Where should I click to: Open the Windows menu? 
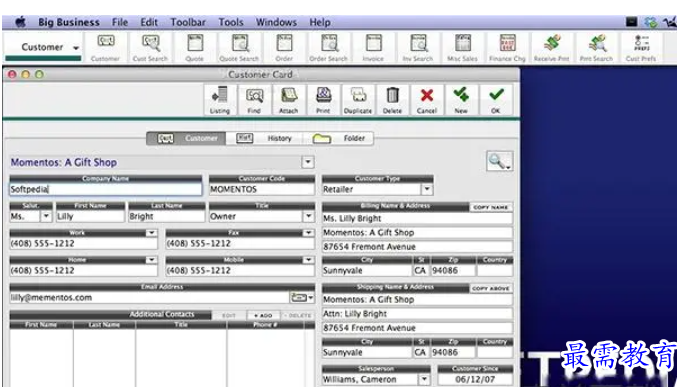276,22
